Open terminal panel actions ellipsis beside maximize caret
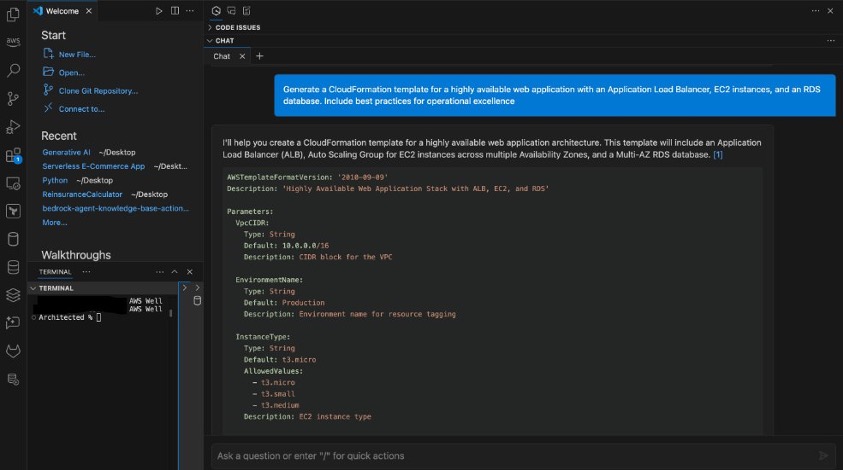Viewport: 844px width, 470px height. pos(160,272)
